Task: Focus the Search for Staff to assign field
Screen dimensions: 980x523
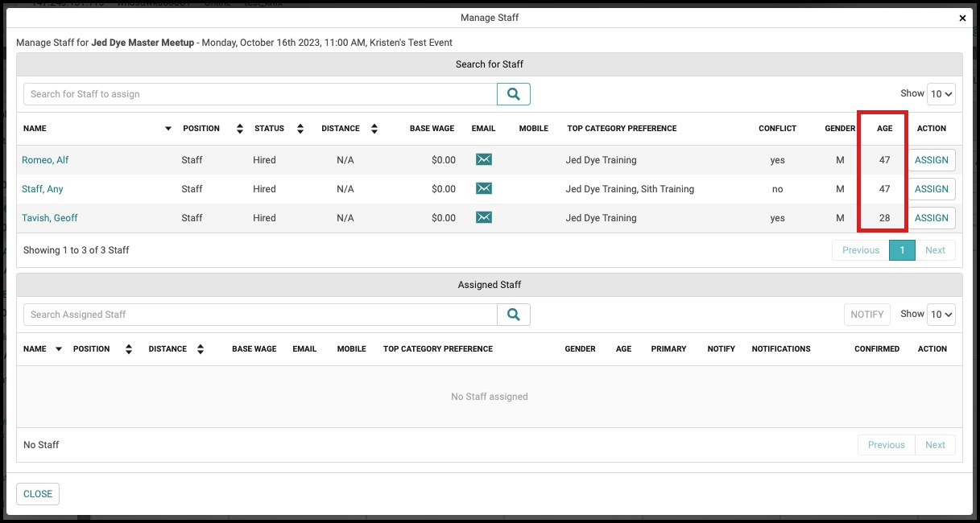Action: tap(260, 94)
